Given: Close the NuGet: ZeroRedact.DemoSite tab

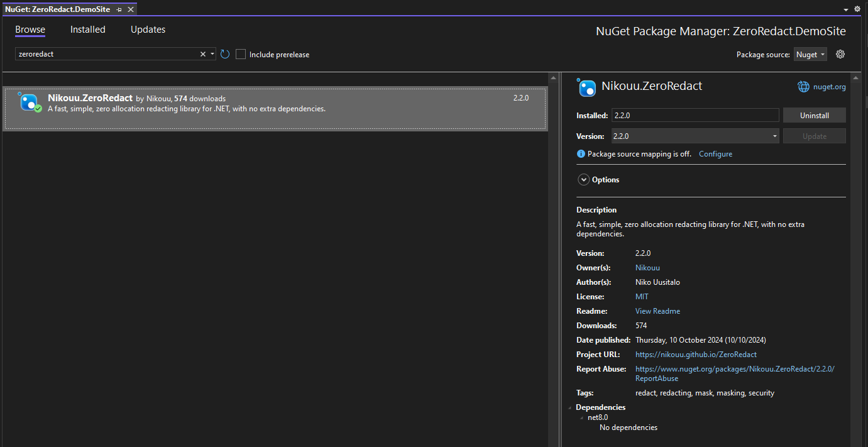Looking at the screenshot, I should point(131,9).
